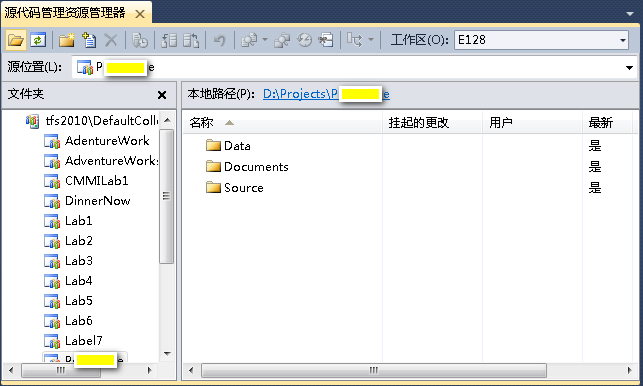Click the Documents folder icon
643x386 pixels.
click(213, 166)
